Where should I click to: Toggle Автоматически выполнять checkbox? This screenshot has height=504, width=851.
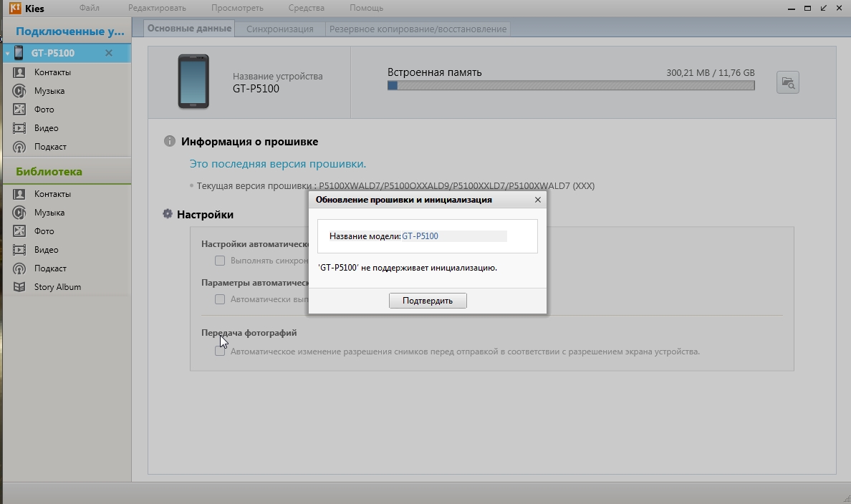pyautogui.click(x=220, y=299)
